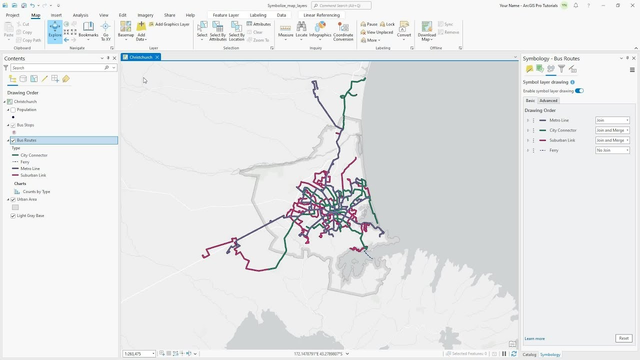Open the Analysis ribbon tab

(80, 15)
